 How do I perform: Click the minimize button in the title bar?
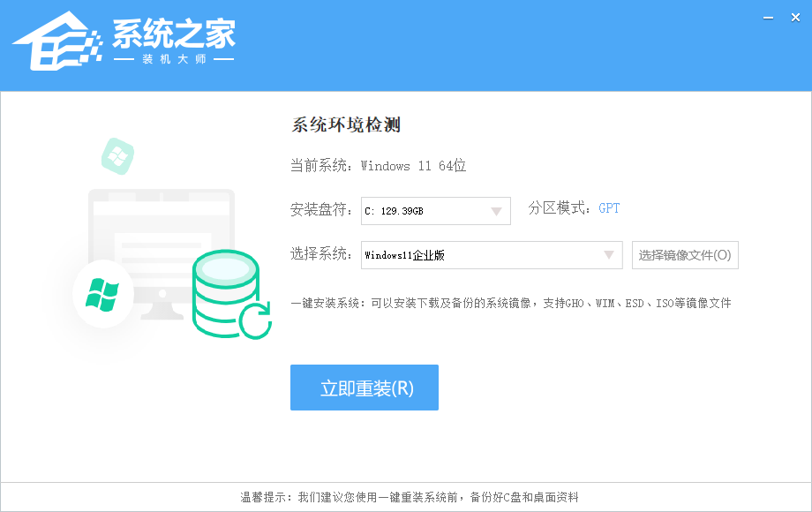tap(767, 16)
